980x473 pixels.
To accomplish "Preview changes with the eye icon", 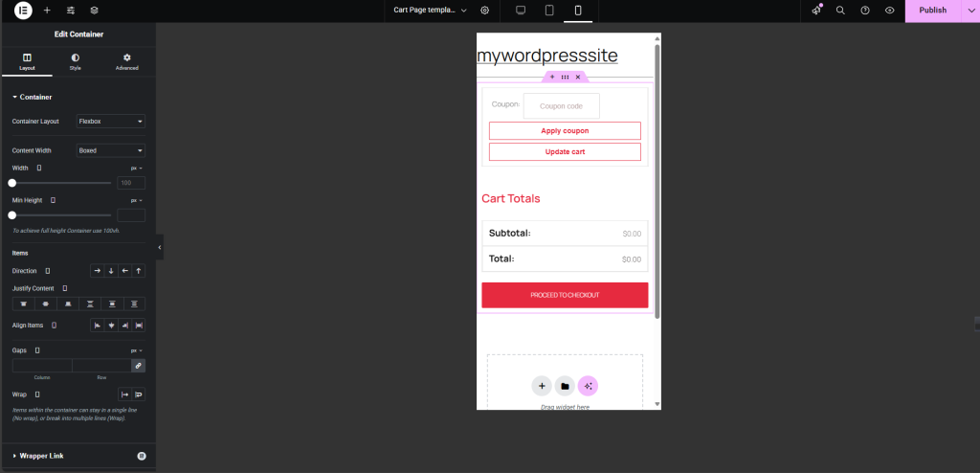I will pyautogui.click(x=890, y=10).
